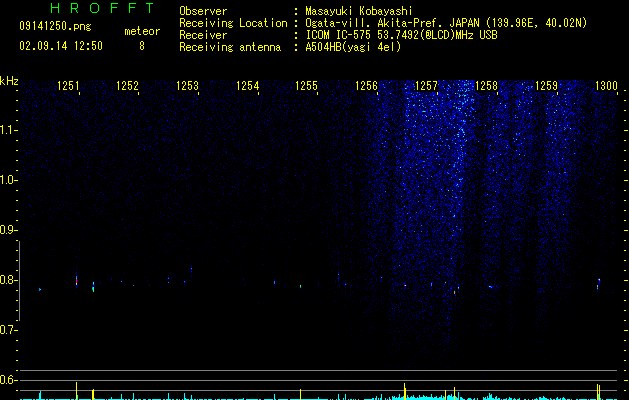Screen dimensions: 629x400
Task: Click the bright meteor echo at 1251
Action: click(x=77, y=280)
